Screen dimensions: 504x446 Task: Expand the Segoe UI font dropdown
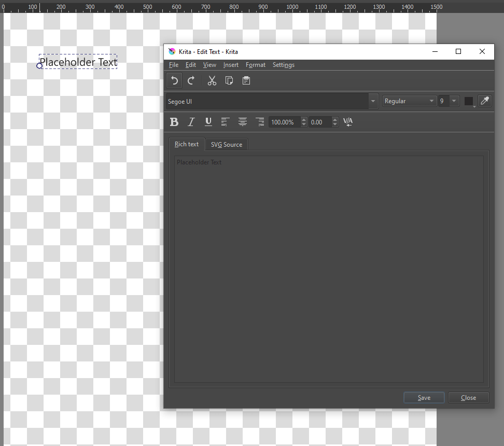[373, 101]
